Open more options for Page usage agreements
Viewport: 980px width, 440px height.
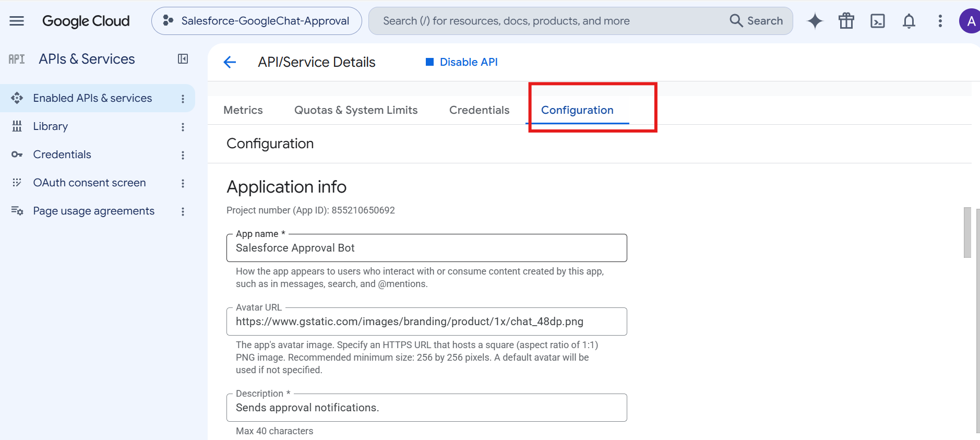coord(183,211)
